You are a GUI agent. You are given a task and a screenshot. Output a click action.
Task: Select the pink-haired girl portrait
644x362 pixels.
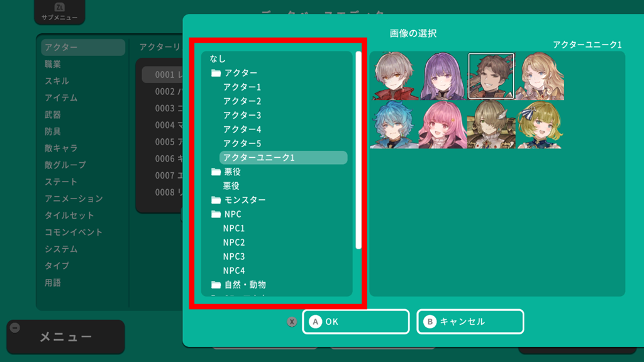(443, 125)
